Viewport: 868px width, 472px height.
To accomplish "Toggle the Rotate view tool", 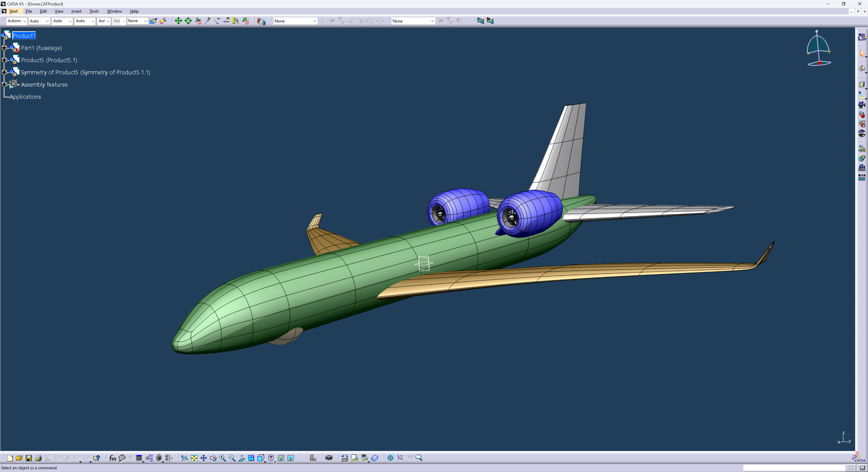I will (x=213, y=458).
